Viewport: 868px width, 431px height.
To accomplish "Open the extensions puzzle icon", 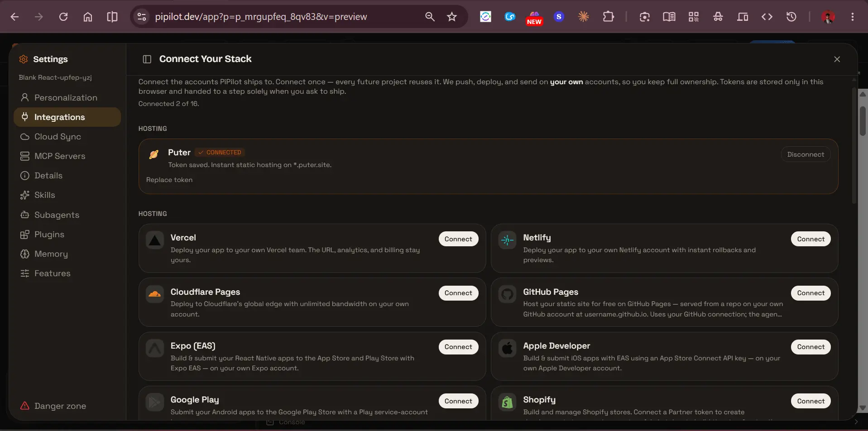I will pyautogui.click(x=609, y=17).
